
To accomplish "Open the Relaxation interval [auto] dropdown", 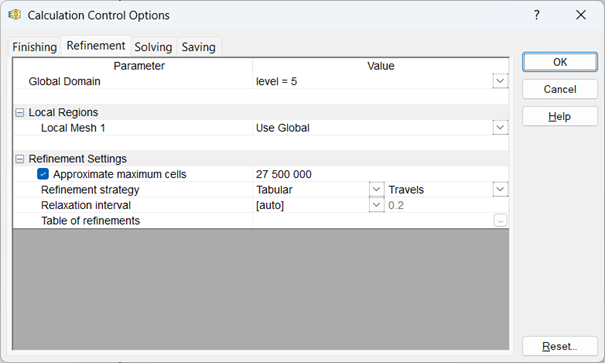I will click(376, 205).
